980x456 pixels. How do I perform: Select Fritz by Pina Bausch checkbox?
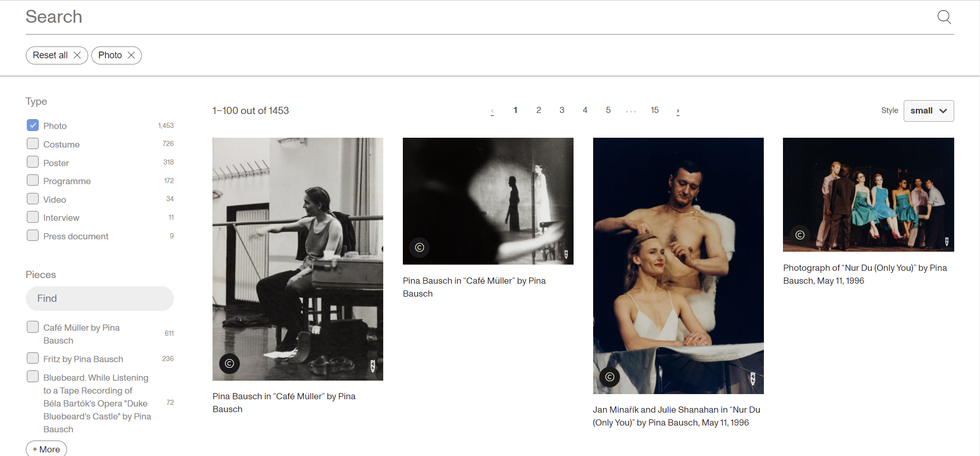(32, 359)
